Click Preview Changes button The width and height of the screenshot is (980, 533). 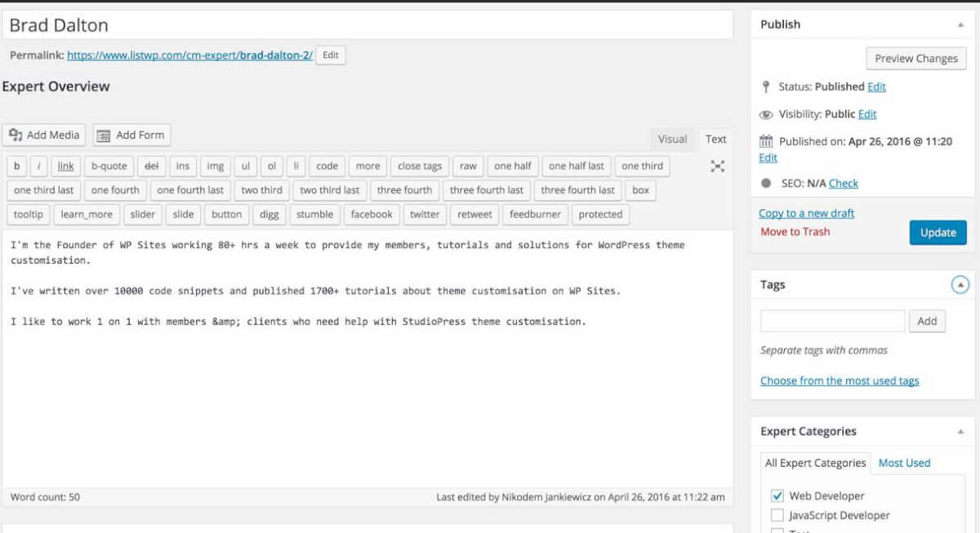click(915, 59)
